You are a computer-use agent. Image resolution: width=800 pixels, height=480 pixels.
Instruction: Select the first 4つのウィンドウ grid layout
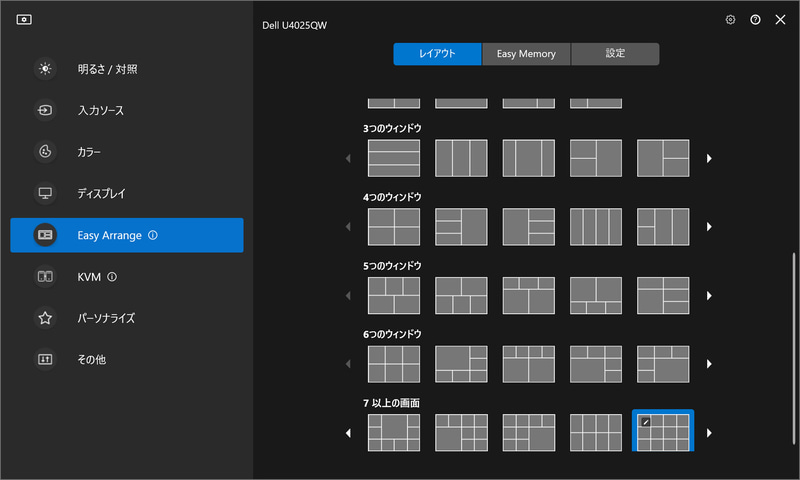393,227
